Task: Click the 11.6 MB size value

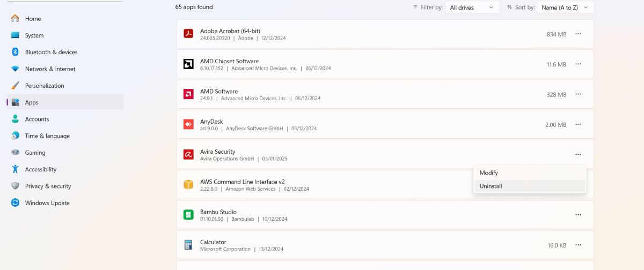Action: pyautogui.click(x=557, y=64)
